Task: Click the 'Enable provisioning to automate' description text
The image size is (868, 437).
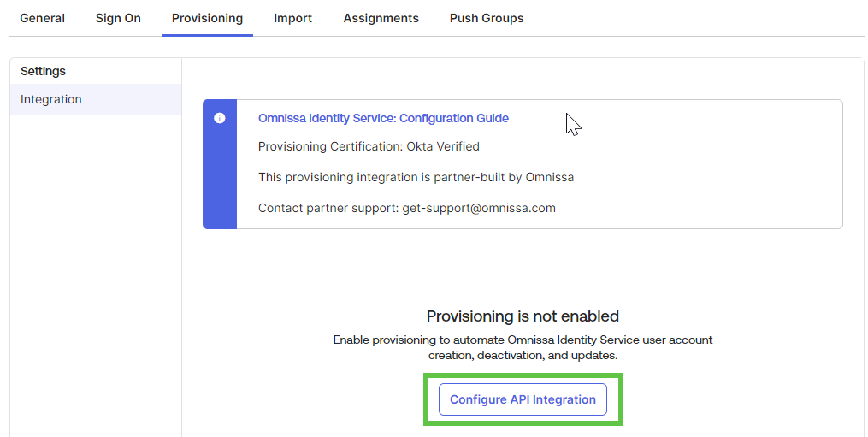Action: pos(523,347)
